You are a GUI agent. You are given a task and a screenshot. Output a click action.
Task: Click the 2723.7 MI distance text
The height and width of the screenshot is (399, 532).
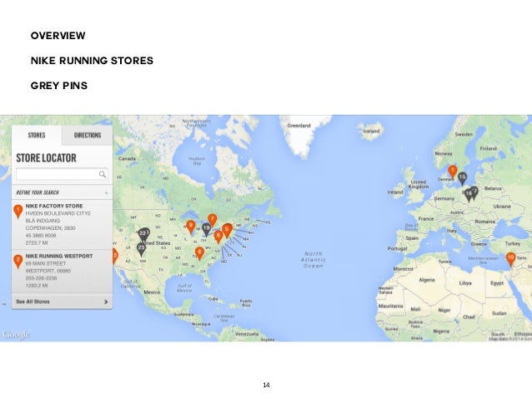(x=37, y=243)
